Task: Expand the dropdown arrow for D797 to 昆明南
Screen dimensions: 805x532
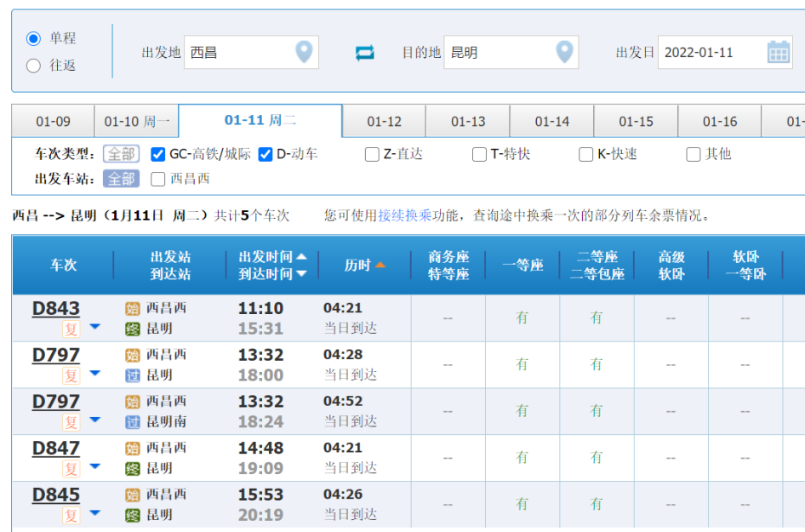Action: point(94,420)
